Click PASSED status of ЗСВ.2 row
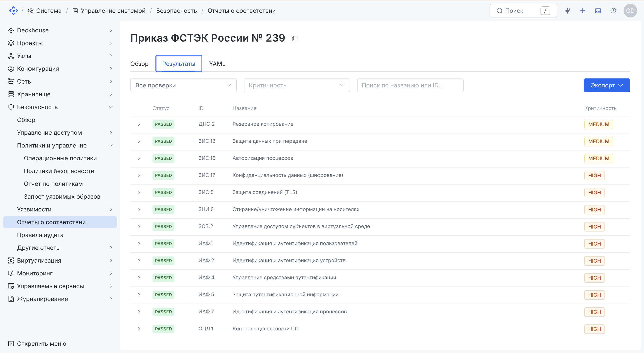This screenshot has width=644, height=353. [163, 227]
